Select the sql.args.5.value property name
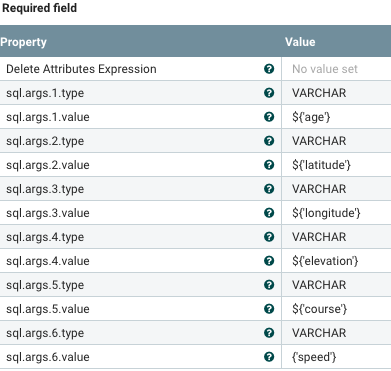The height and width of the screenshot is (371, 391). (x=48, y=309)
